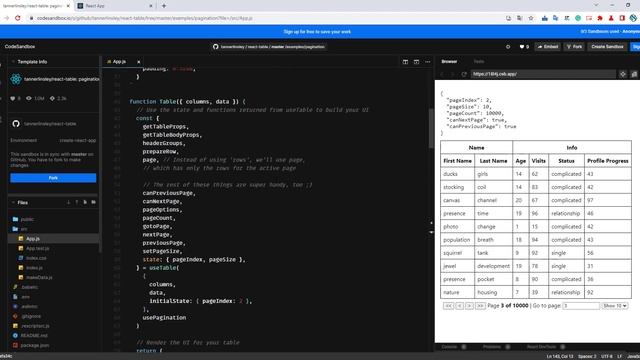Click the editor split view icon

pyautogui.click(x=405, y=62)
